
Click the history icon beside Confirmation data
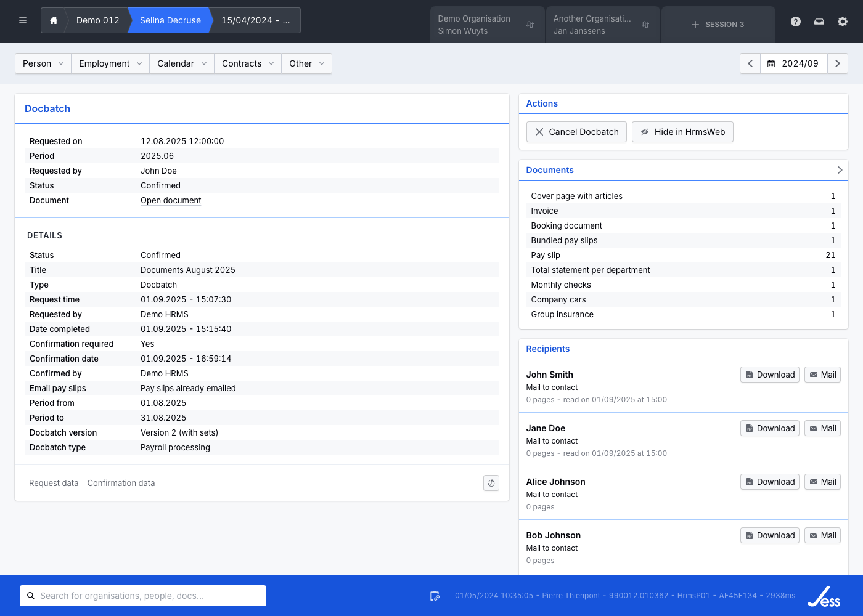coord(491,484)
